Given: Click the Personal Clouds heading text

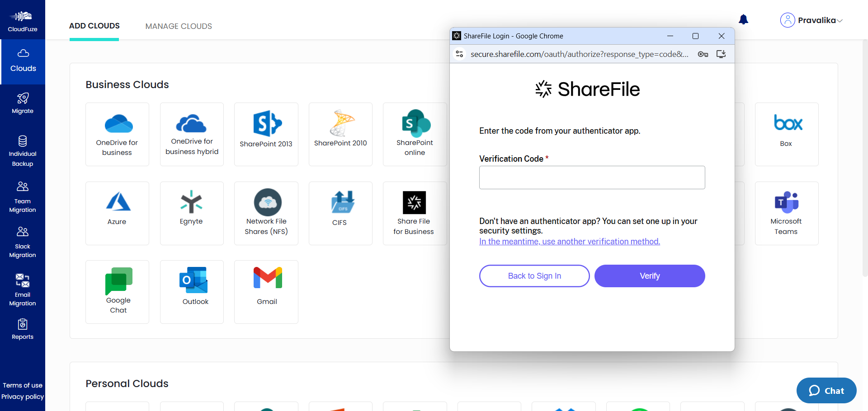Looking at the screenshot, I should pos(127,383).
